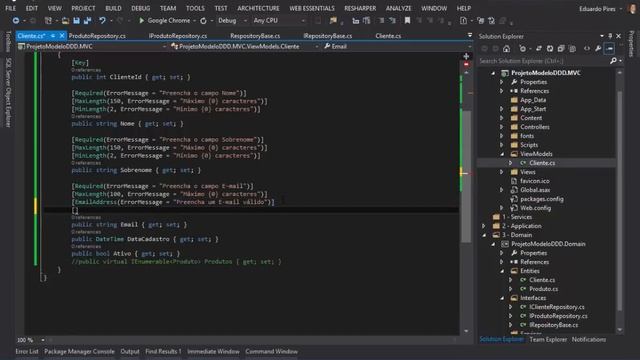Switch to the Notifications tab
The image size is (640, 360).
[x=589, y=340]
